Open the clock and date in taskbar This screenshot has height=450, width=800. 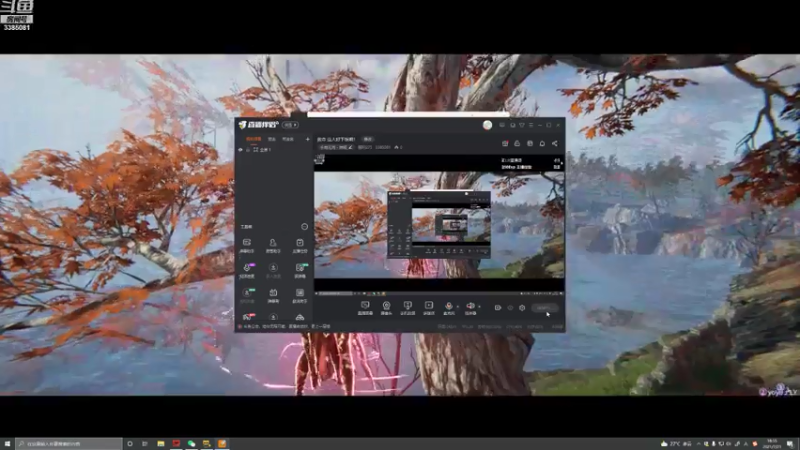click(x=771, y=444)
